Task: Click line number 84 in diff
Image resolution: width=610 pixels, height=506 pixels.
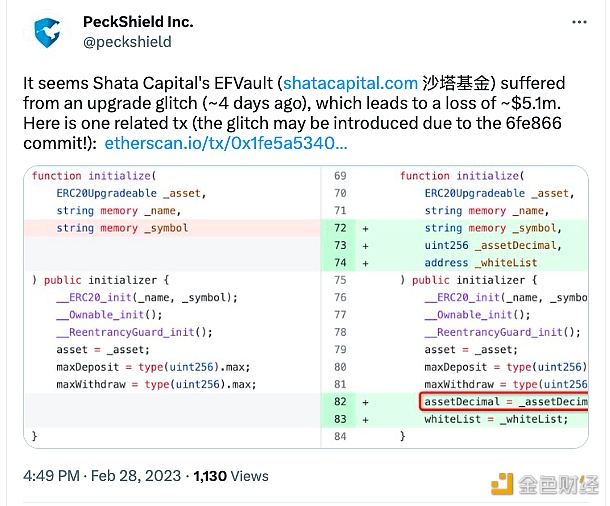Action: point(340,436)
